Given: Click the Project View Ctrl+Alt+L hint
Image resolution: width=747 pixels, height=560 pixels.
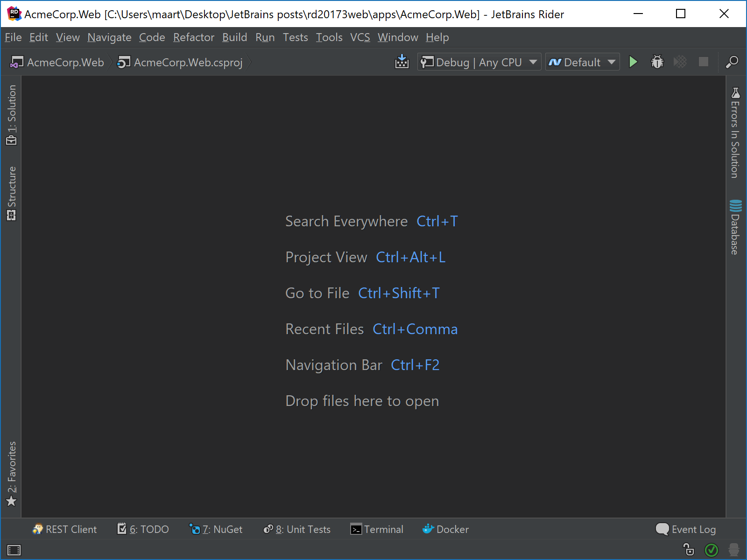Looking at the screenshot, I should click(366, 257).
